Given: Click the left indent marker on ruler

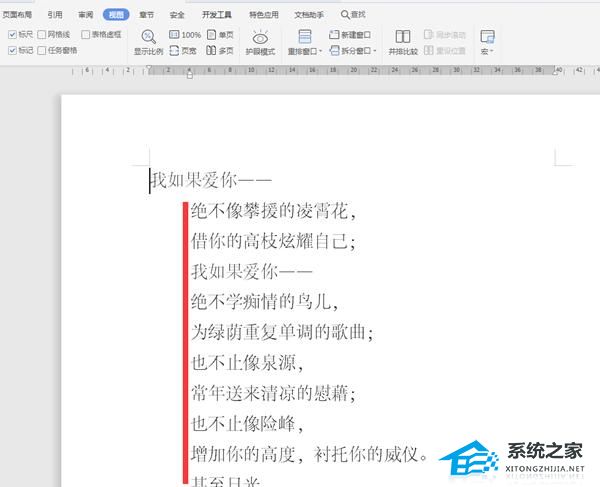Looking at the screenshot, I should click(x=190, y=75).
